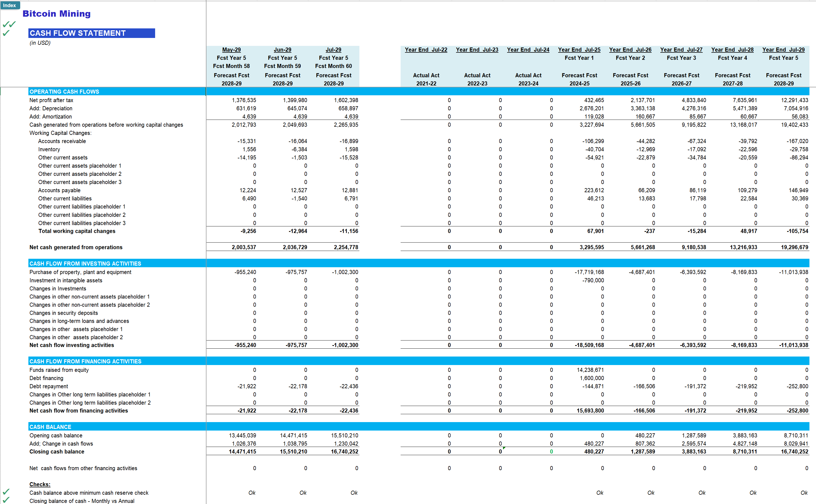Click the green check next to cash reserve check
This screenshot has height=504, width=816.
(7, 491)
